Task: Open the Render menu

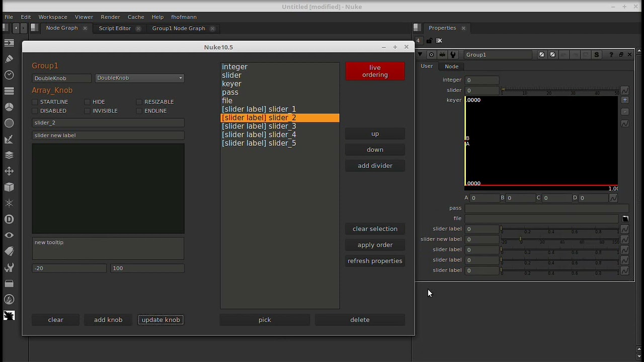Action: [x=110, y=17]
